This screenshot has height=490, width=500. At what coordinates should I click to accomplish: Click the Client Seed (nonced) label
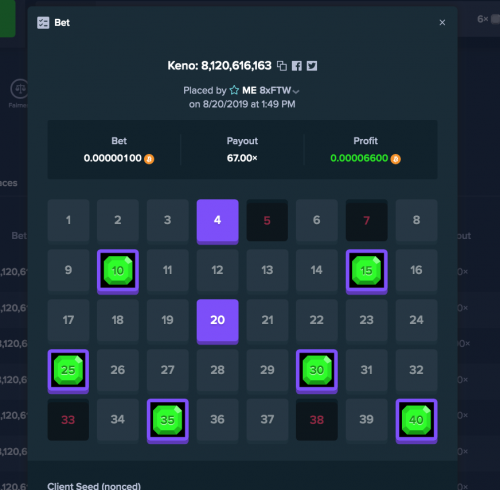click(x=94, y=486)
